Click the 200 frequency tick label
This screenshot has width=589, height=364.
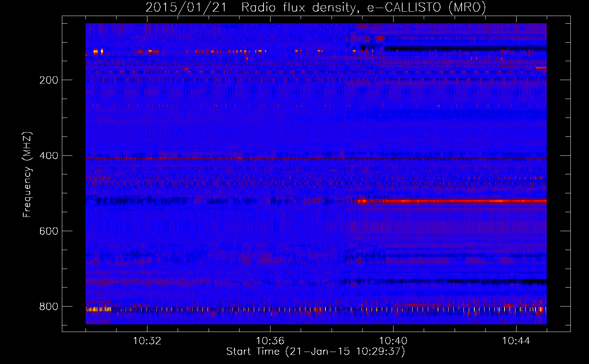pyautogui.click(x=49, y=80)
